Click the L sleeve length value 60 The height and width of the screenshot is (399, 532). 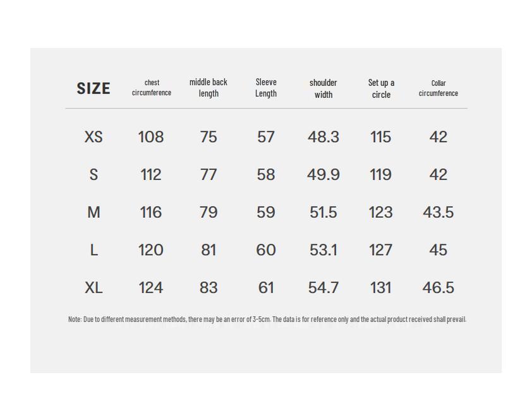click(266, 250)
